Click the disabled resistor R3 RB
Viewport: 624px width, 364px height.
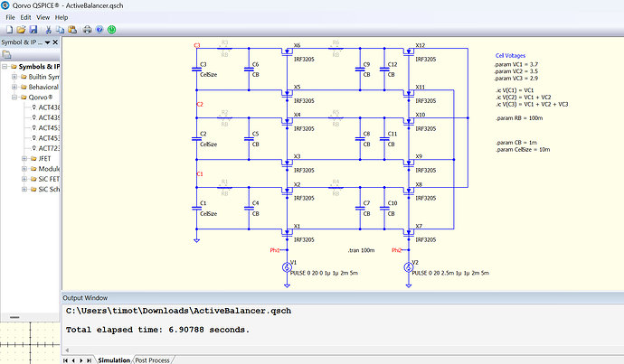coord(224,49)
